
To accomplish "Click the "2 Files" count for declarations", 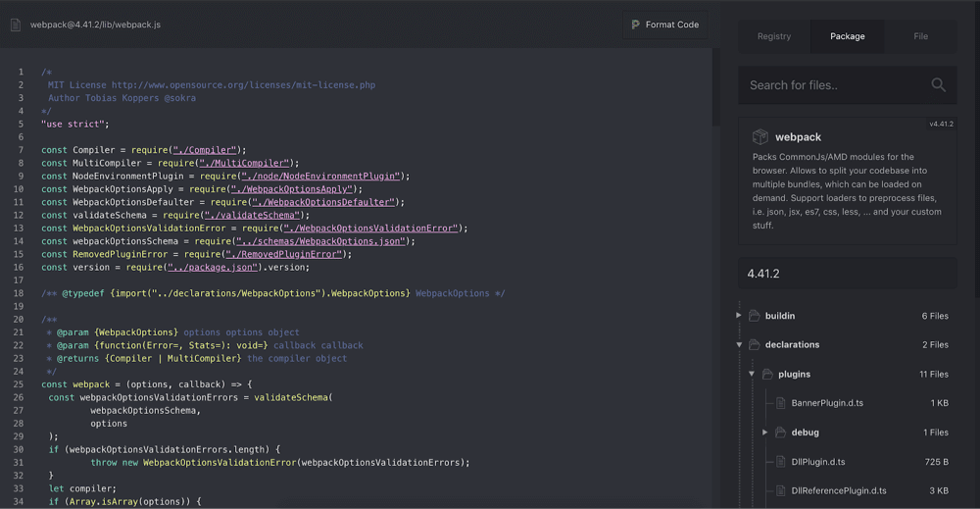I will [935, 344].
